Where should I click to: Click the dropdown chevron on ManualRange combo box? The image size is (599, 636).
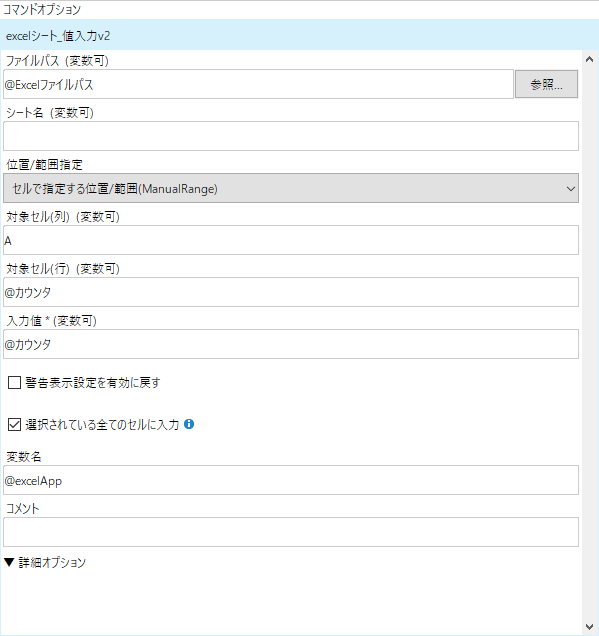point(571,189)
